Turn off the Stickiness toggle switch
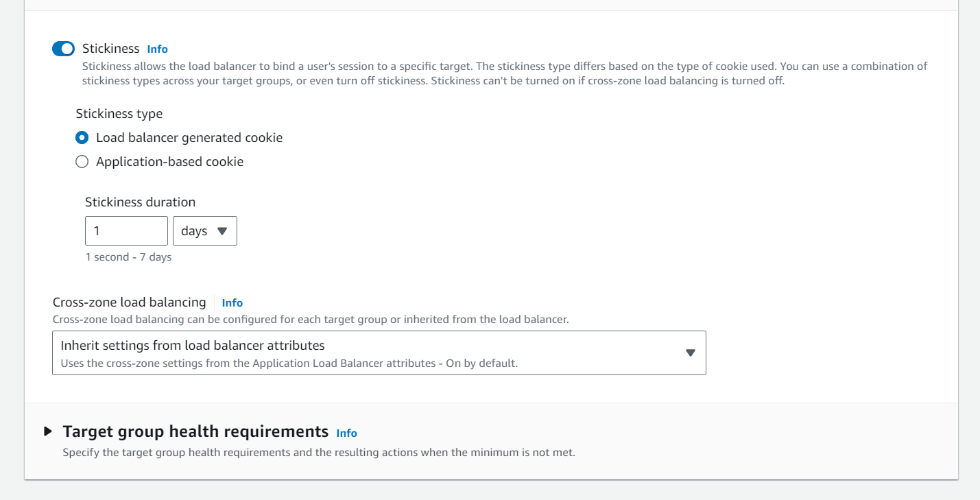Screen dimensions: 980x500 (x=63, y=49)
